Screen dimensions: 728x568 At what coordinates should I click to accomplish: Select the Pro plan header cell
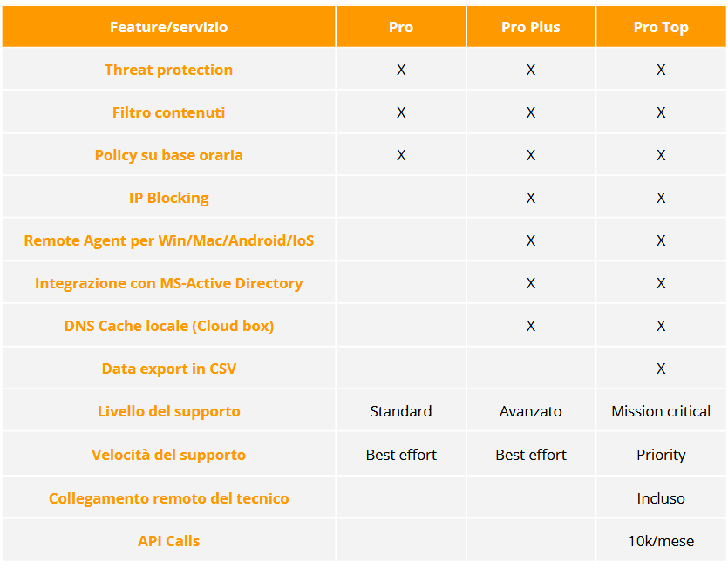click(x=401, y=27)
